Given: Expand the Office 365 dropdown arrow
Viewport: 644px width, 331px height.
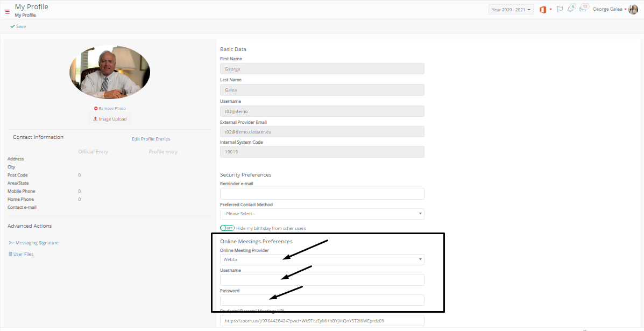Looking at the screenshot, I should tap(551, 10).
